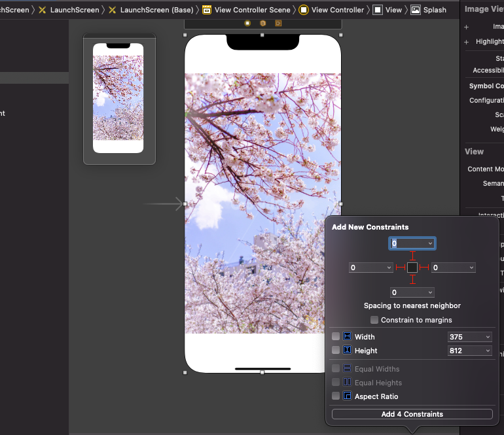Click the cherry blossom image on canvas
The width and height of the screenshot is (504, 435).
pyautogui.click(x=262, y=203)
